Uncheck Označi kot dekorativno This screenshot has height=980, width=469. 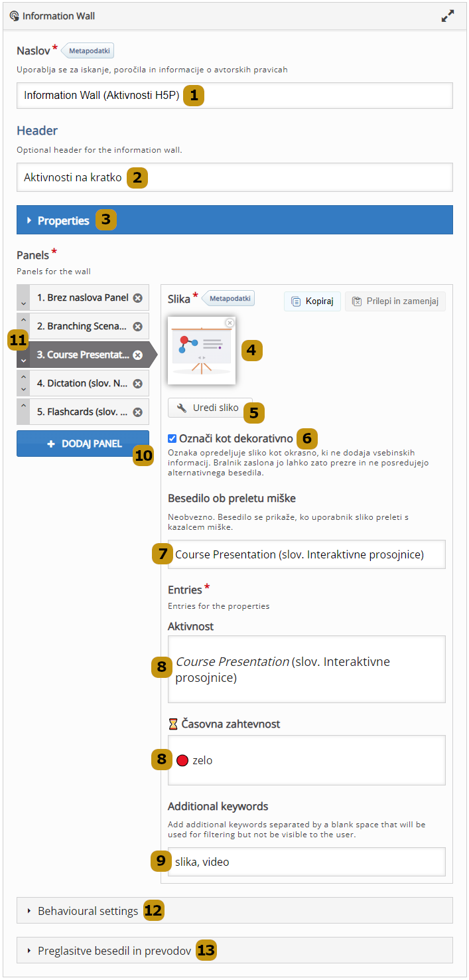tap(172, 438)
